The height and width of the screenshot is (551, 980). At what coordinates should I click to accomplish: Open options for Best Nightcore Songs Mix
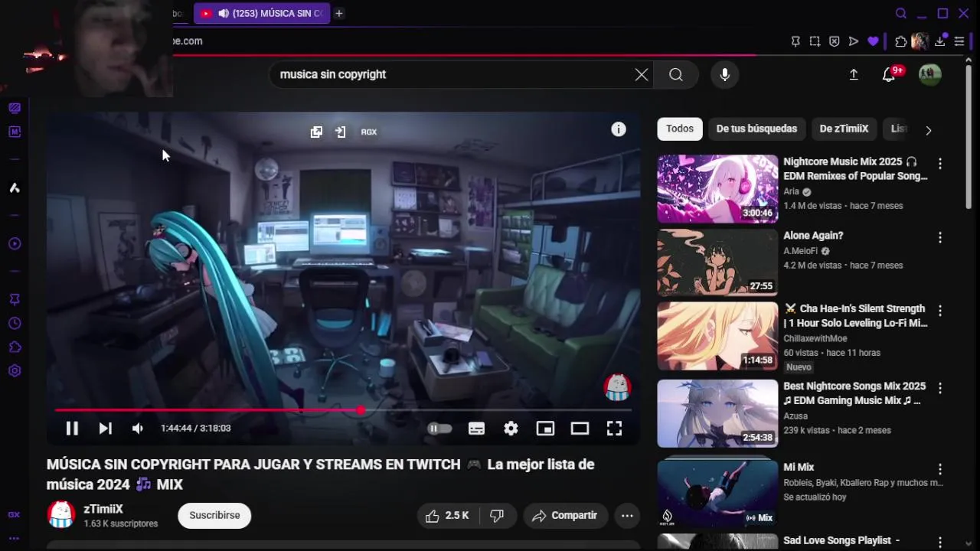[940, 388]
